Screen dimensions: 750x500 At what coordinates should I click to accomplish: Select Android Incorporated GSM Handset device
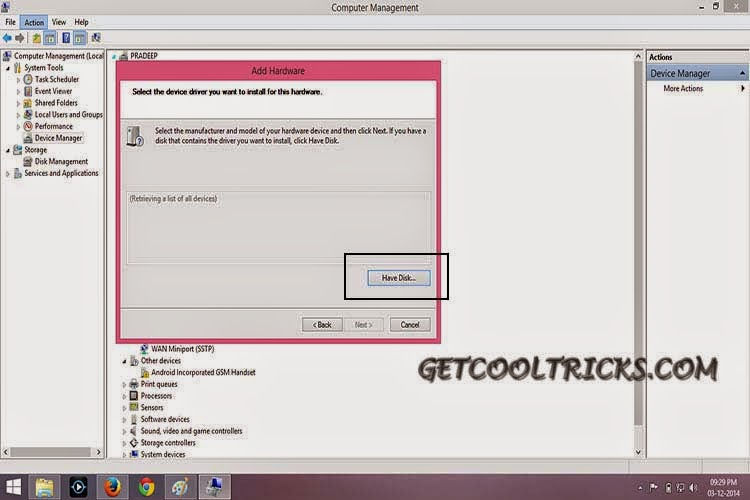click(x=203, y=372)
